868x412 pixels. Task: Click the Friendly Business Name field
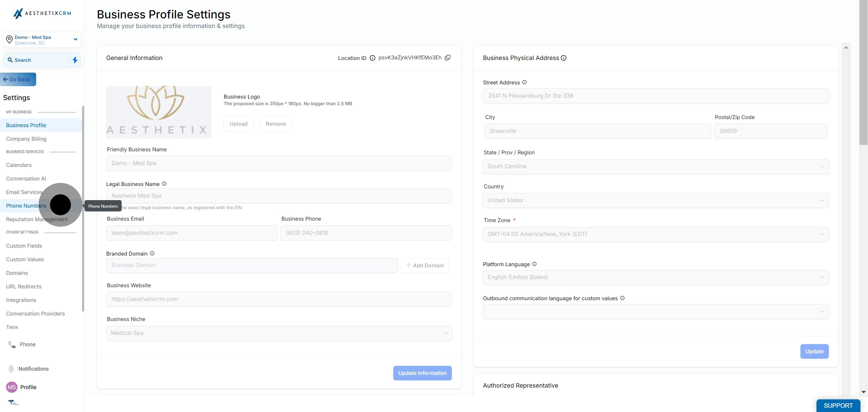[x=279, y=163]
